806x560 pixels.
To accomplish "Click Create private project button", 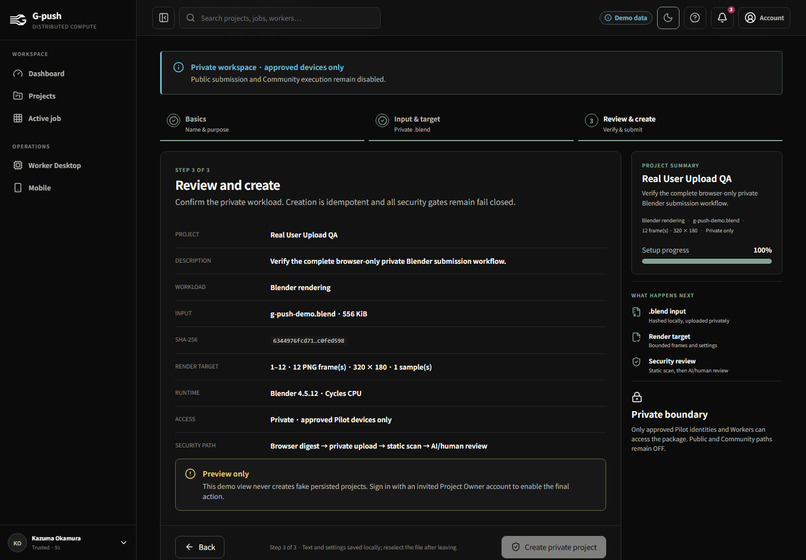I will (x=554, y=547).
